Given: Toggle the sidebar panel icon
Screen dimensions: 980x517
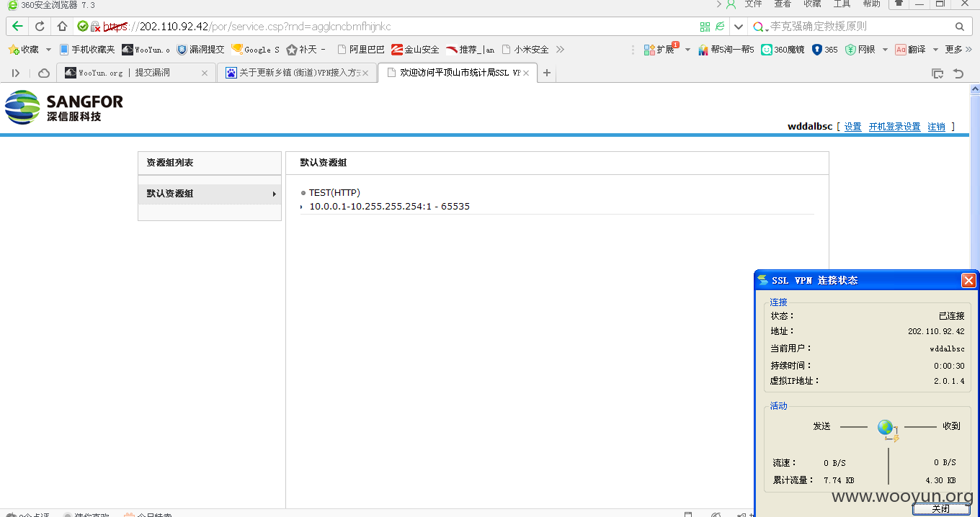Looking at the screenshot, I should pos(16,73).
